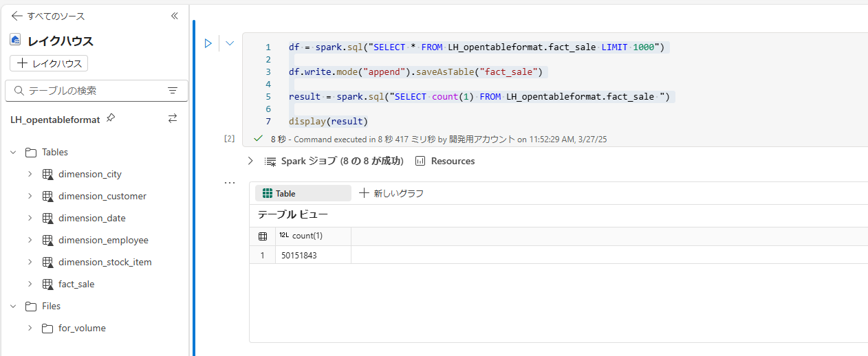Open the fact_sale table in the tree
This screenshot has height=356, width=868.
click(x=76, y=284)
